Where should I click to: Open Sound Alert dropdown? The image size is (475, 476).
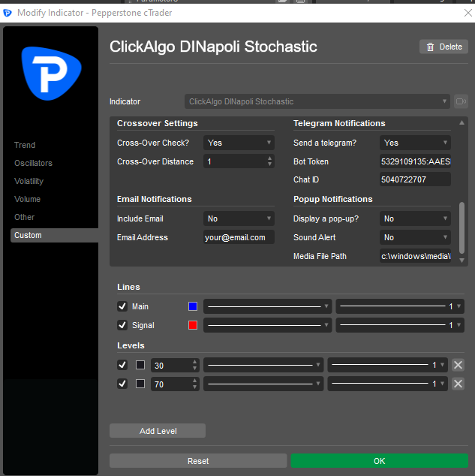click(415, 237)
